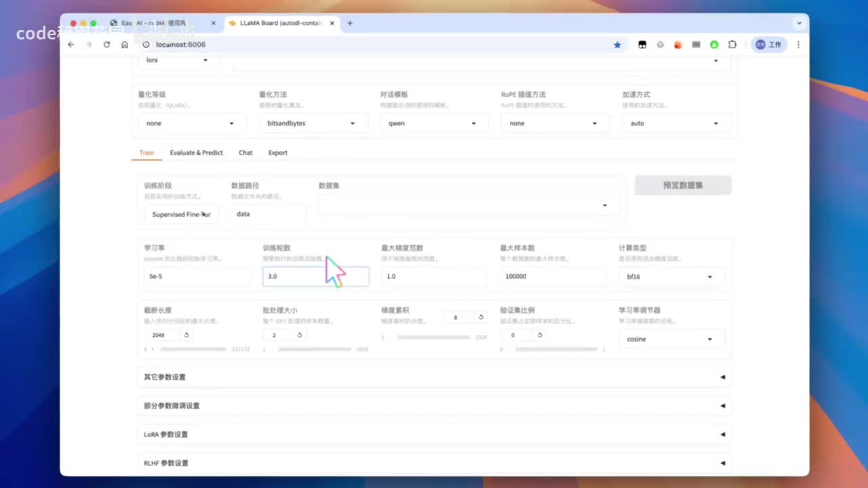Image resolution: width=868 pixels, height=488 pixels.
Task: Open the gray round extension icon
Action: (x=660, y=45)
